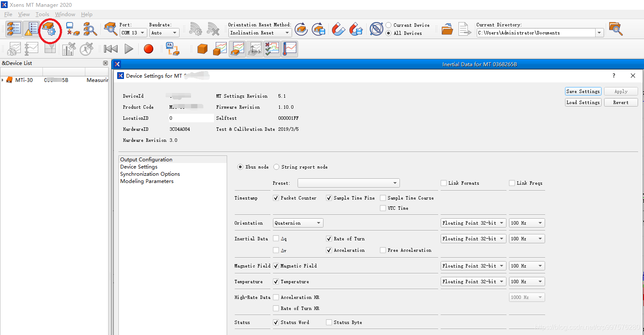644x335 pixels.
Task: Click the export file document icon
Action: [x=464, y=29]
